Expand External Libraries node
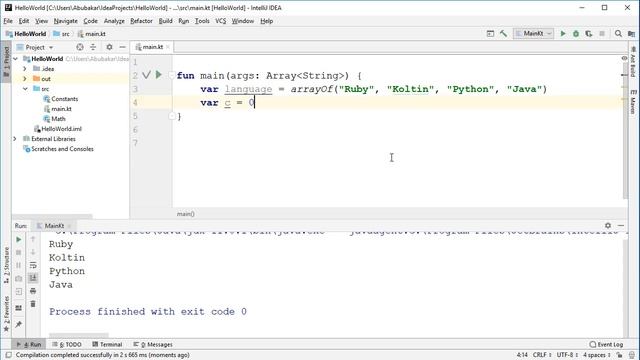 click(x=15, y=139)
